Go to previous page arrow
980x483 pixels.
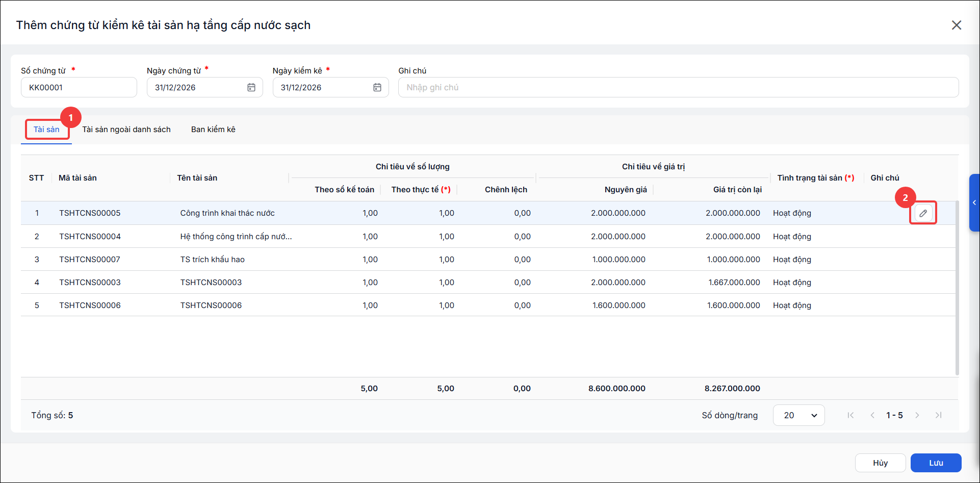872,415
